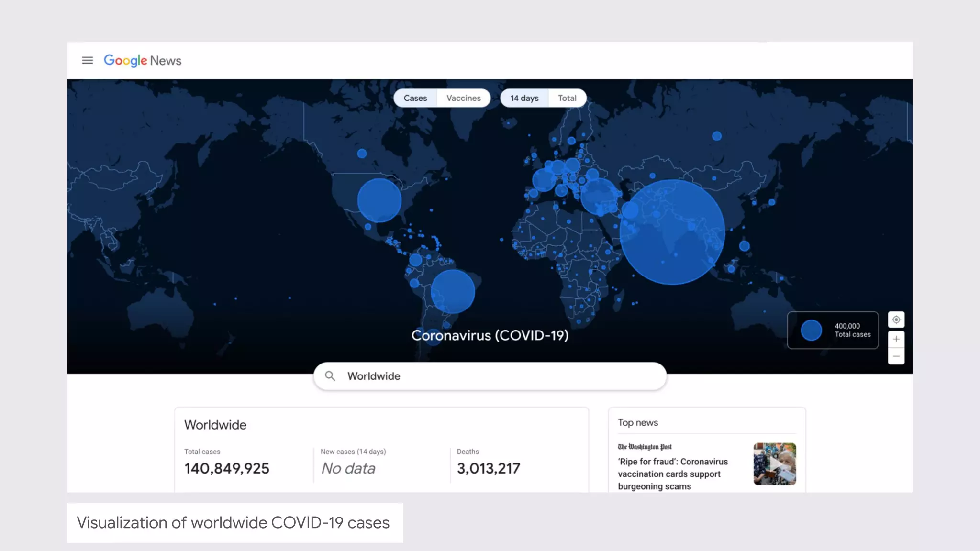Zoom out the map with minus
Screen dimensions: 980x551
point(896,356)
